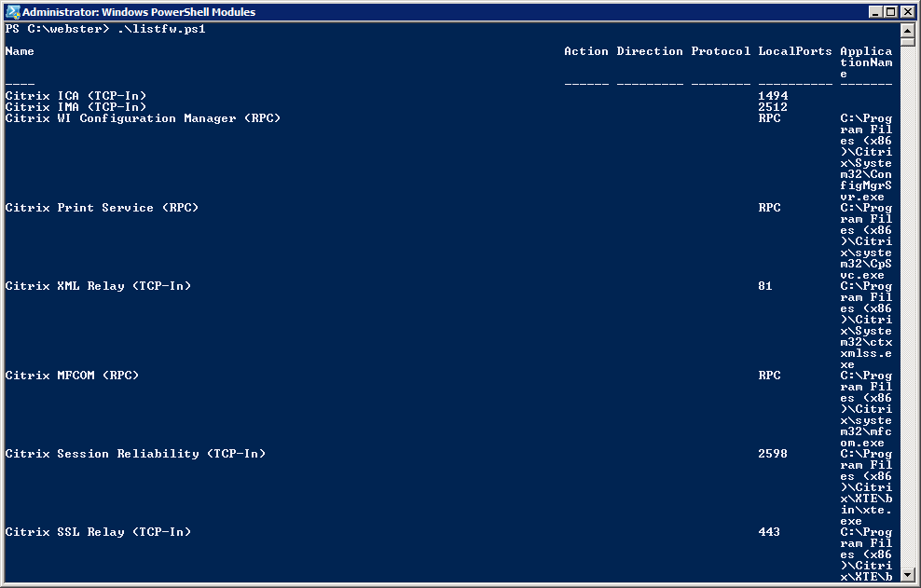Click the Citrix XML Relay (TCP-In) entry
Screen dimensions: 921x588
pos(98,286)
